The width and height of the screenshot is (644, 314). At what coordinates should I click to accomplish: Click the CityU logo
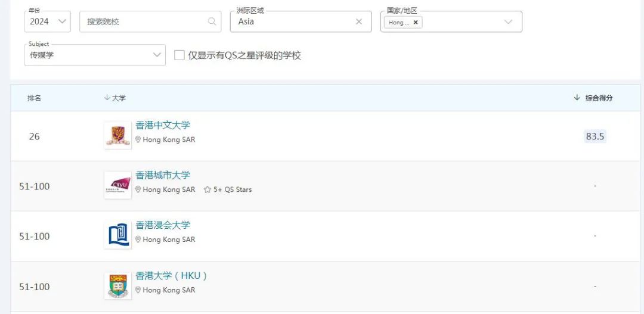pos(118,185)
